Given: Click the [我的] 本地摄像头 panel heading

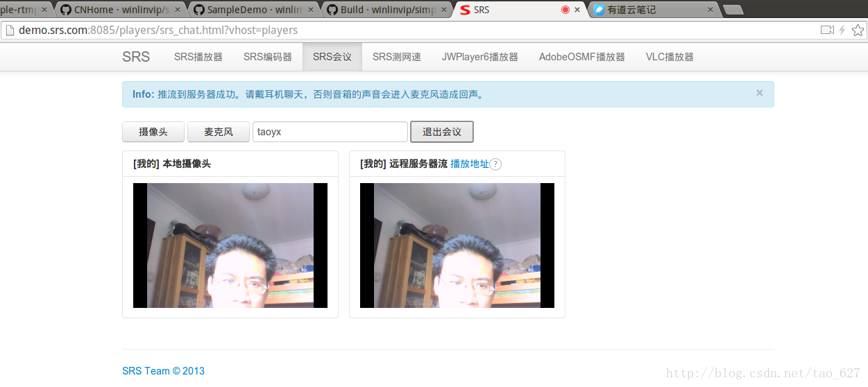Looking at the screenshot, I should pos(172,164).
